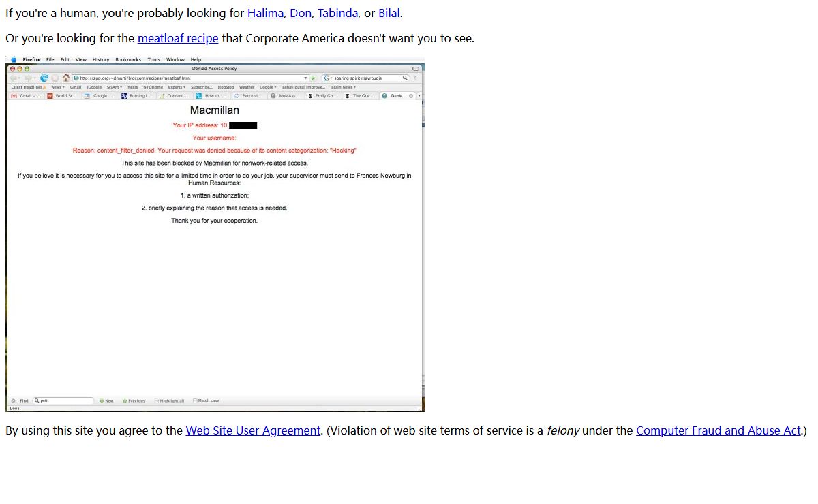Open the Halima link
Screen dimensions: 818x504
pos(265,13)
